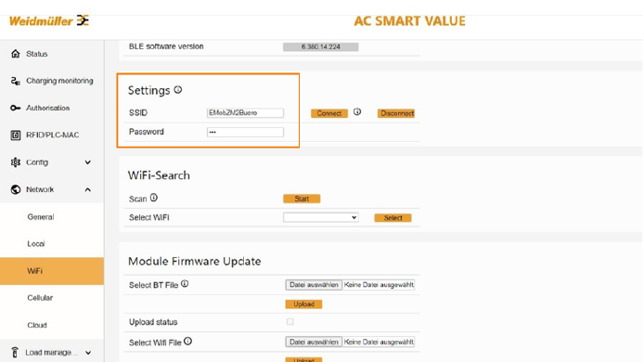Open the info icon next to Connect
The image size is (644, 362).
coord(357,111)
